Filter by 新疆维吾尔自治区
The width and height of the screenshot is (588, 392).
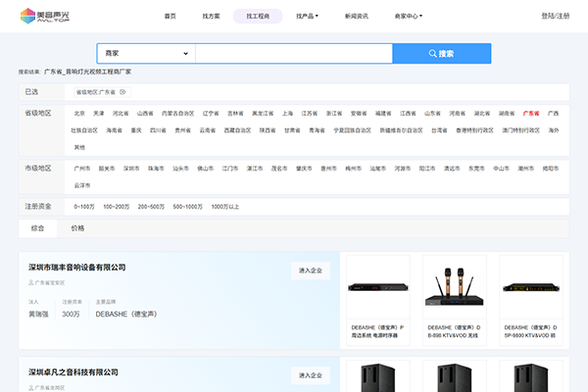coord(401,130)
